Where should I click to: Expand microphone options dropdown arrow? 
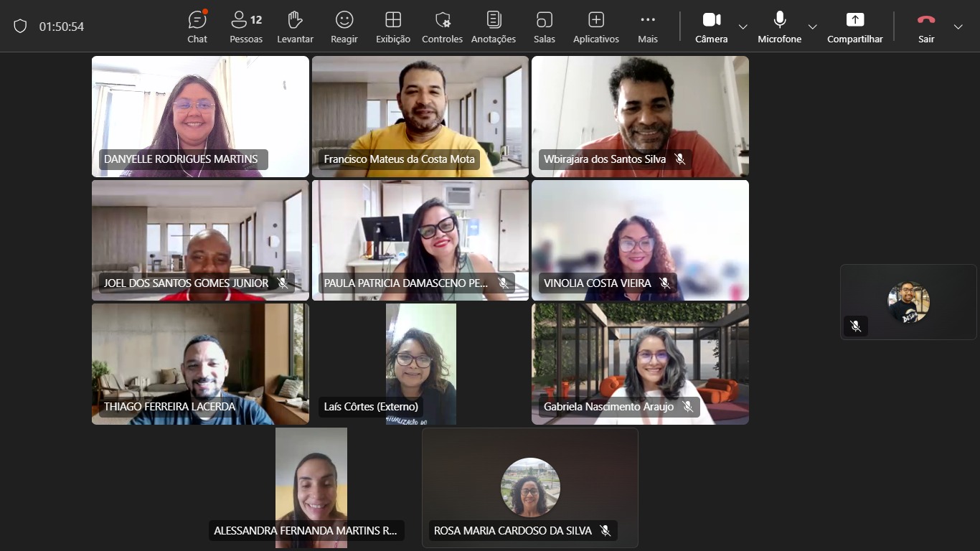[x=812, y=27]
